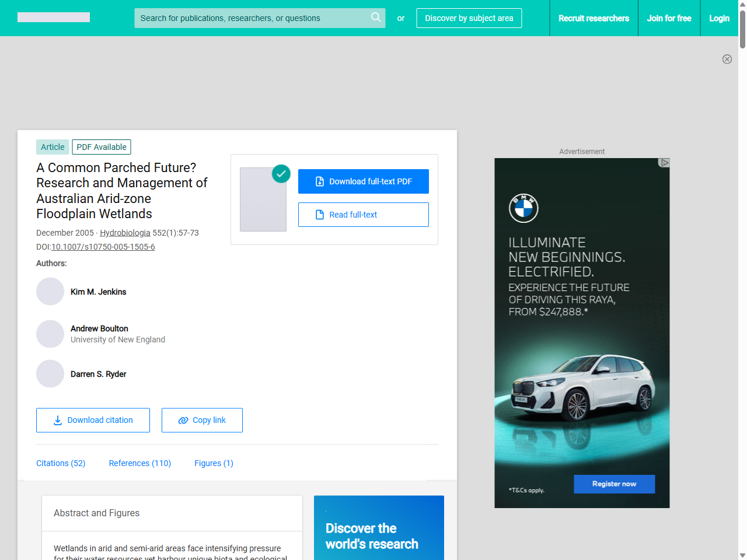The image size is (747, 560).
Task: Open the DOI 10.1007 link
Action: tap(103, 247)
